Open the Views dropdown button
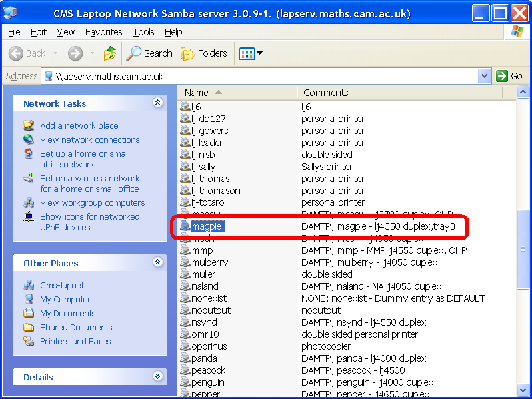The image size is (532, 399). (251, 53)
